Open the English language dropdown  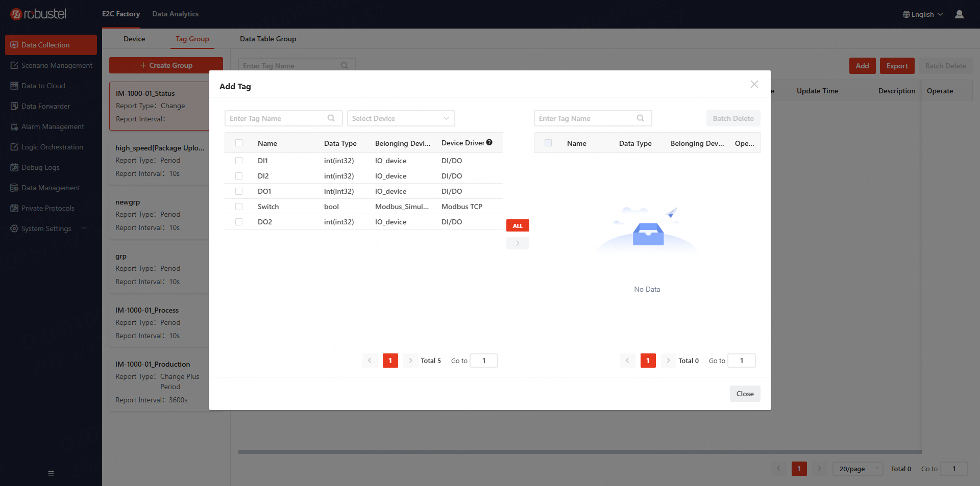[922, 14]
